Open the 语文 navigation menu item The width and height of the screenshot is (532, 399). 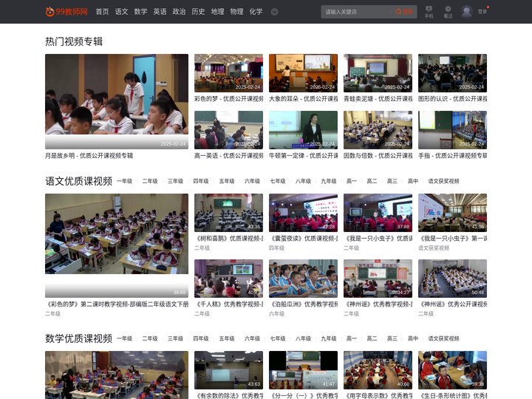tap(121, 12)
